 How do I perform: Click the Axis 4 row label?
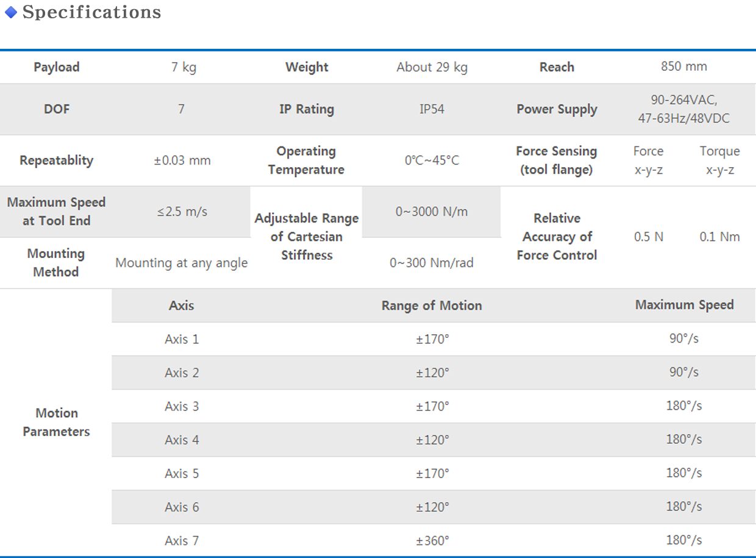pos(182,440)
